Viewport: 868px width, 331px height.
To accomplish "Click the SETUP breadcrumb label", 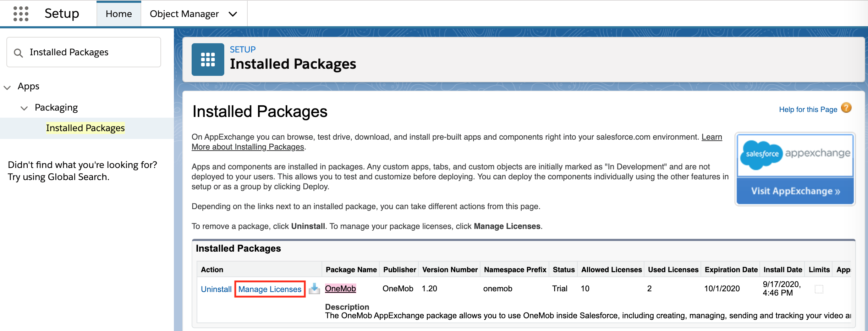I will [x=243, y=49].
